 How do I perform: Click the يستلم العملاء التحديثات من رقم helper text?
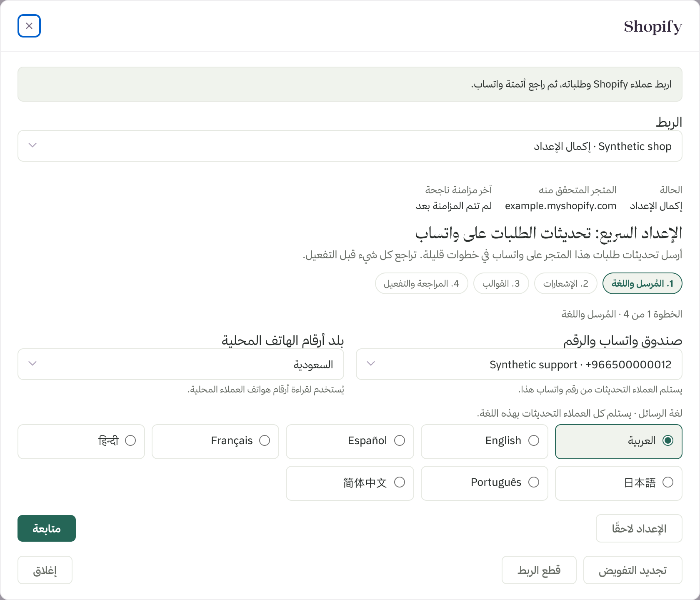click(x=600, y=390)
